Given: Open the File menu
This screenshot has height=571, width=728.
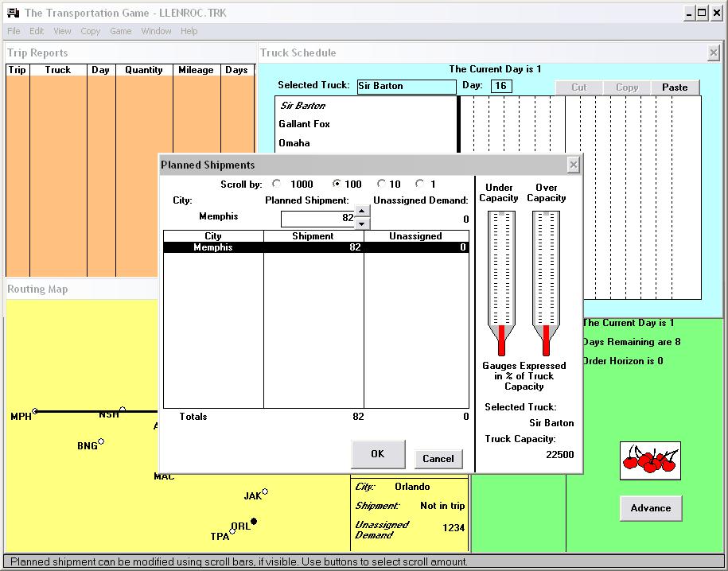Looking at the screenshot, I should click(14, 31).
